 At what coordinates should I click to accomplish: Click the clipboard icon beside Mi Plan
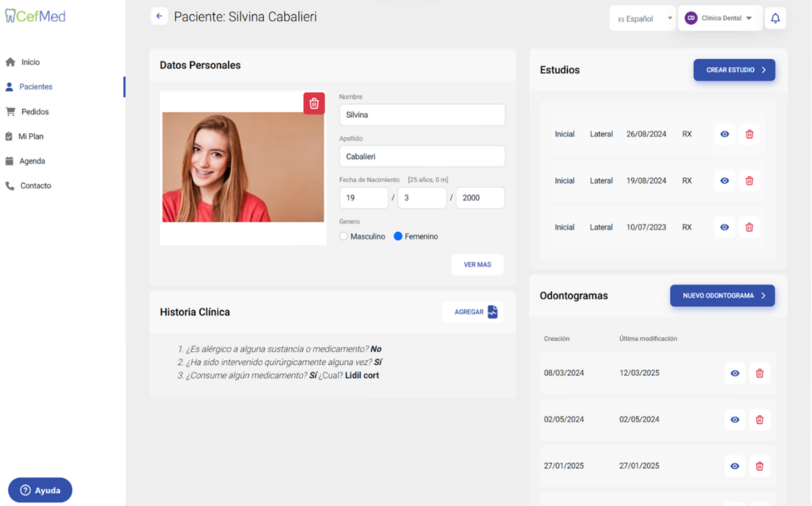9,136
